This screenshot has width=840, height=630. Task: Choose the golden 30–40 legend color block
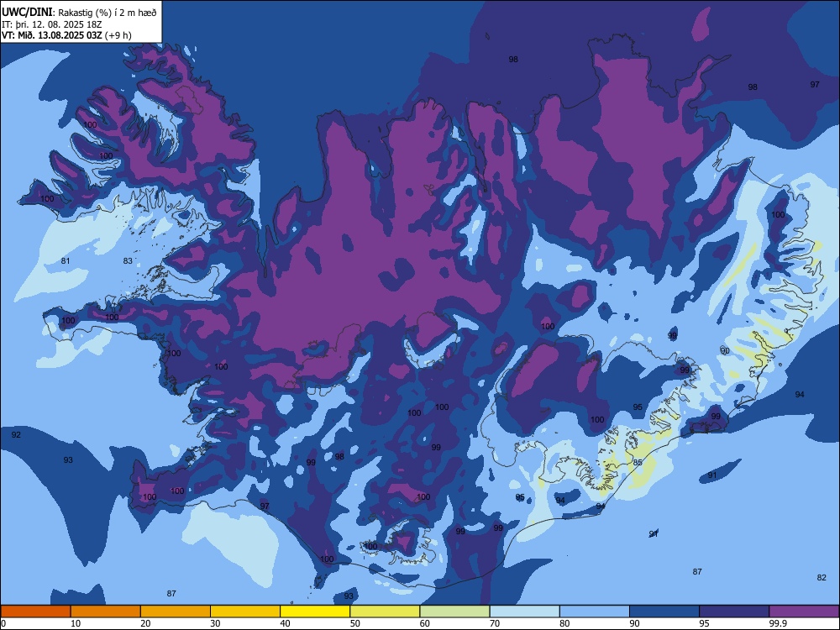pos(245,612)
